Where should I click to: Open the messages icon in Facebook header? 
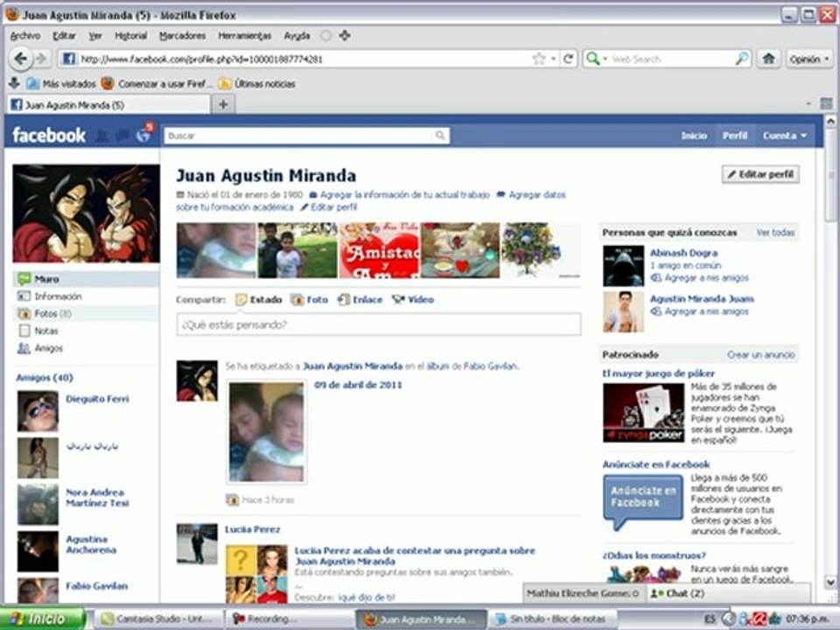coord(122,136)
